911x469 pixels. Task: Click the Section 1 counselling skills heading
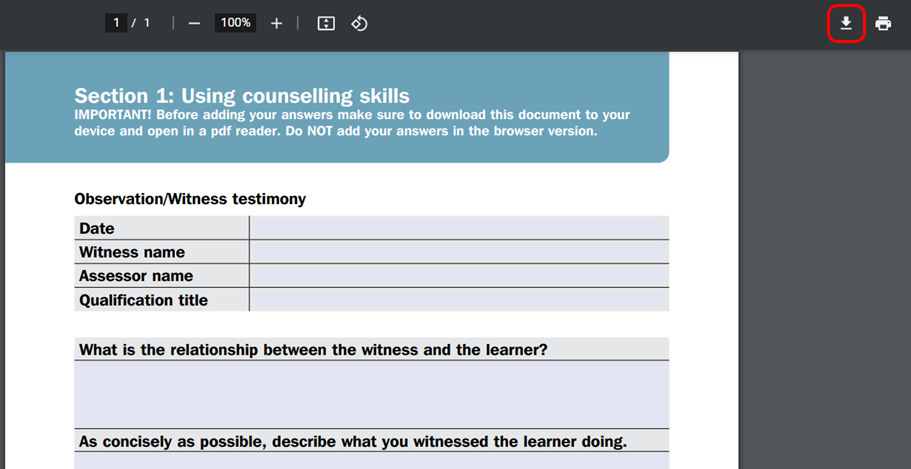click(x=242, y=95)
